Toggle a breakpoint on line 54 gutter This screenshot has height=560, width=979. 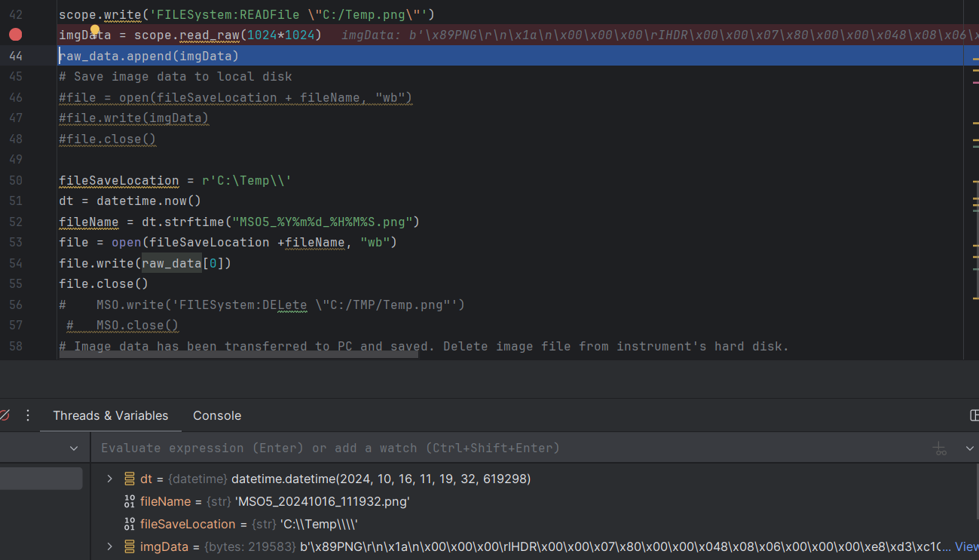pyautogui.click(x=15, y=263)
